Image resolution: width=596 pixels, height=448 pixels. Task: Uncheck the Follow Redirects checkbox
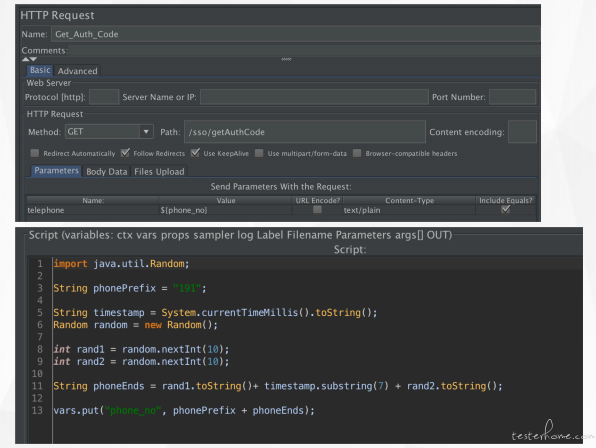(x=125, y=153)
